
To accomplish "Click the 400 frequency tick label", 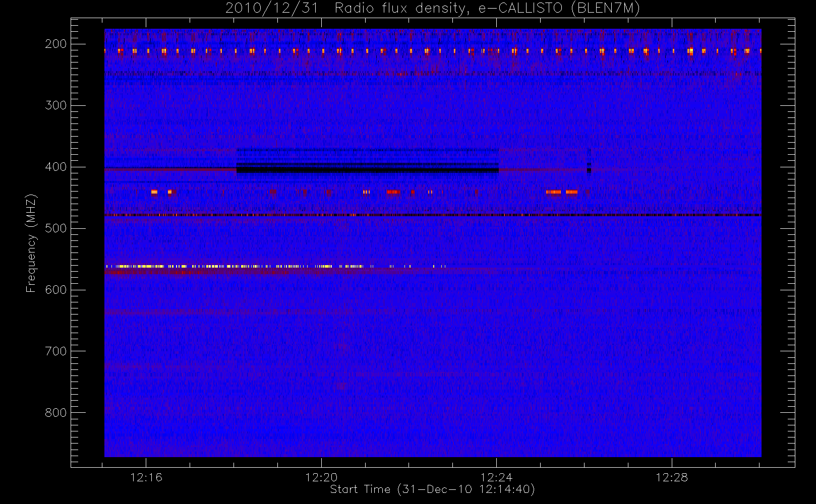I will click(x=55, y=167).
